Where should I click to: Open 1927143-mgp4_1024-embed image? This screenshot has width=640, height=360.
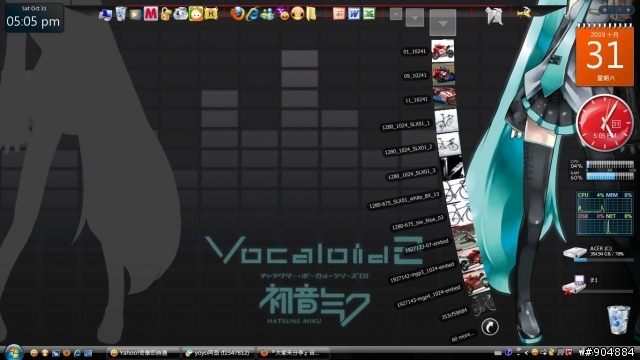coord(476,282)
